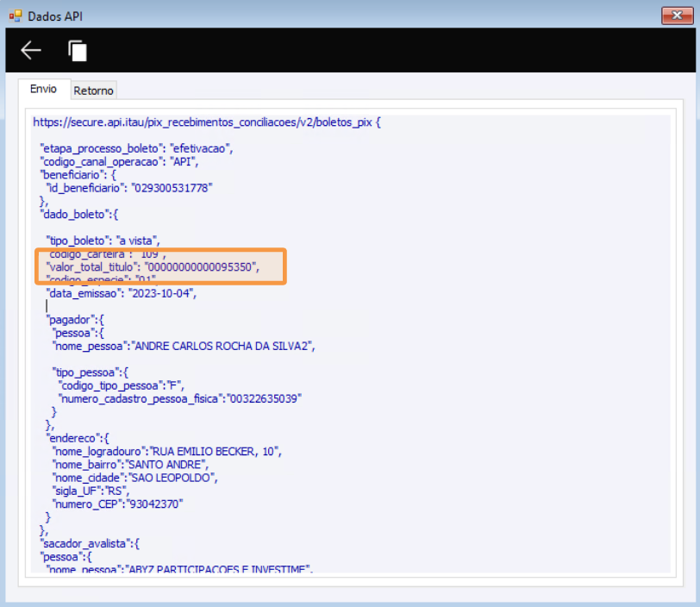Click the "pessoa":{ line under sacador_avalista
This screenshot has height=607, width=700.
pyautogui.click(x=66, y=557)
